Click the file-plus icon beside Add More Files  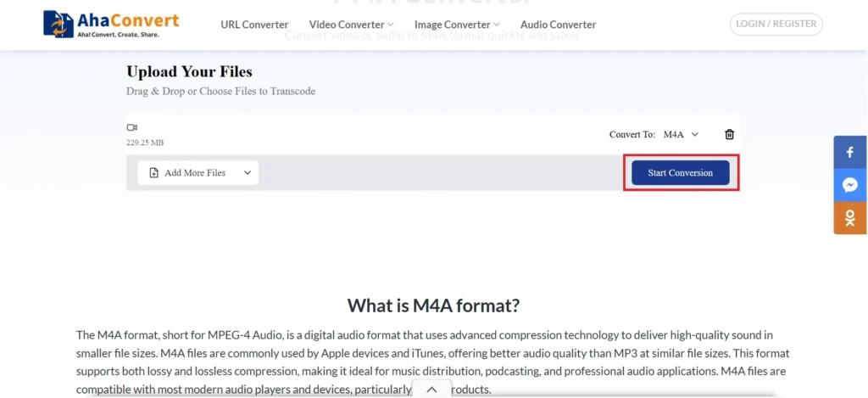153,173
